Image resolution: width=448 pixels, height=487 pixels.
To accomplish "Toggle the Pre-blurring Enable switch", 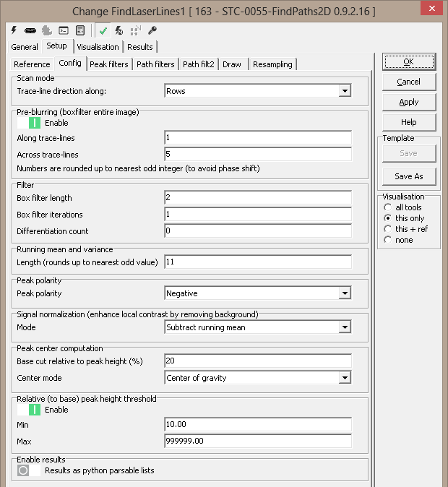I will click(x=29, y=123).
